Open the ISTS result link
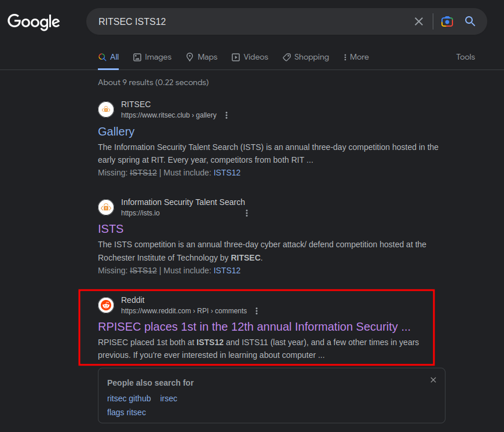This screenshot has width=504, height=432. point(111,229)
